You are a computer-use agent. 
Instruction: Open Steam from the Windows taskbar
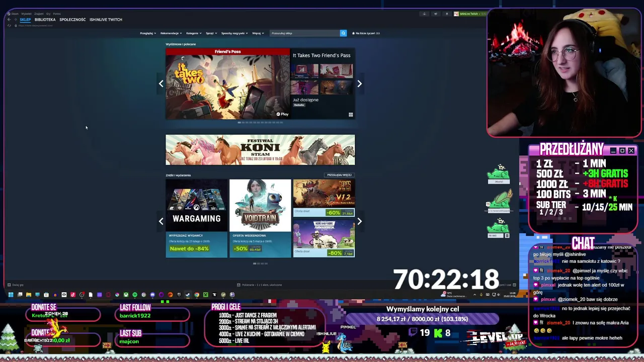click(x=187, y=295)
